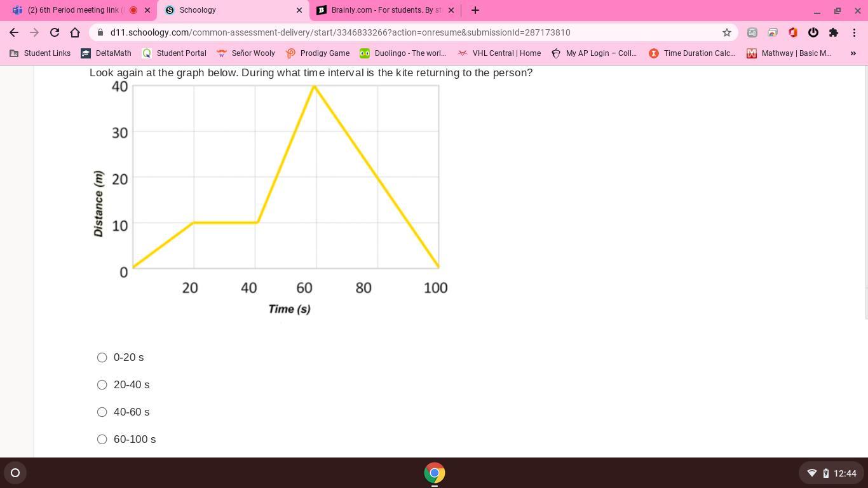Open the Extensions puzzle icon

[x=834, y=32]
